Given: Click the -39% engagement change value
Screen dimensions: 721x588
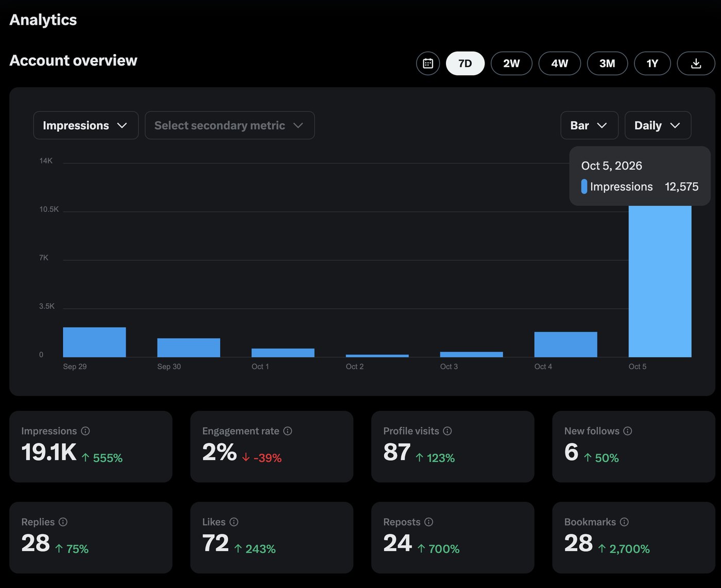Looking at the screenshot, I should [267, 458].
